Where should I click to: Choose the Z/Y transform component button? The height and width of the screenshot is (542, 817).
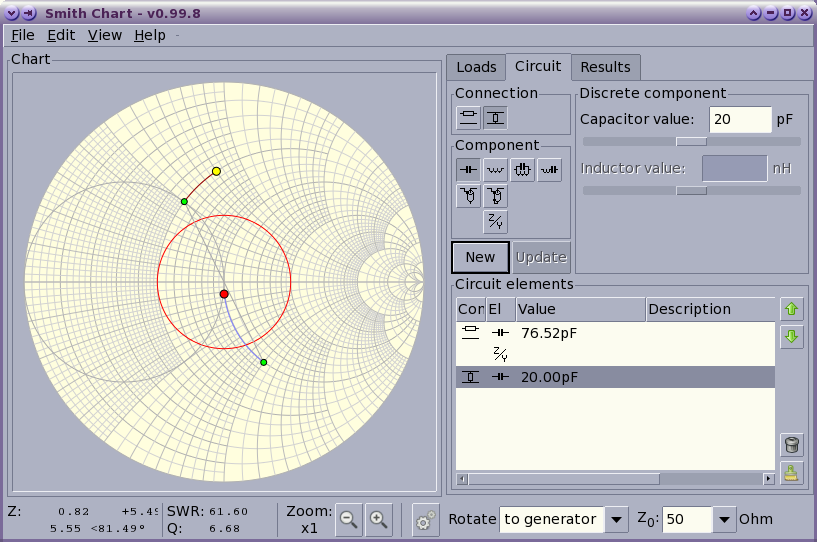495,222
